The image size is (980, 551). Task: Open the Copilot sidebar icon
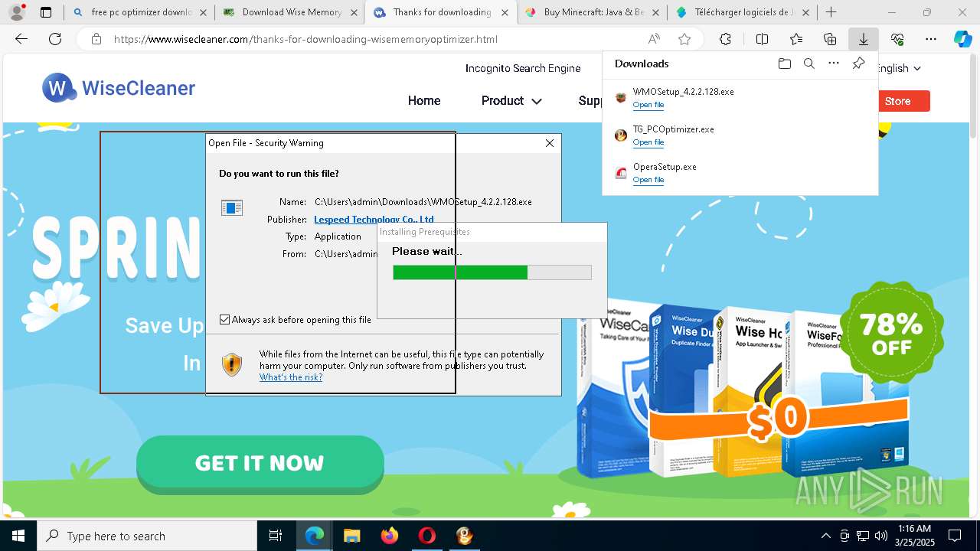pos(963,39)
